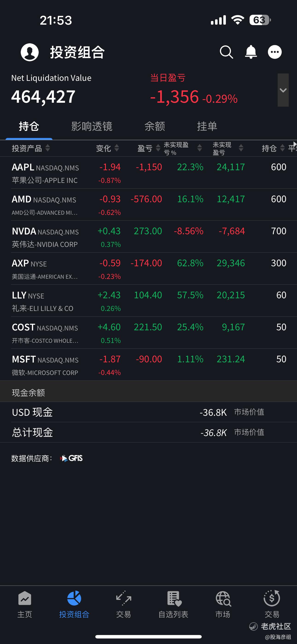Toggle sort on 持仓 column header
Image resolution: width=297 pixels, height=644 pixels.
pyautogui.click(x=273, y=148)
